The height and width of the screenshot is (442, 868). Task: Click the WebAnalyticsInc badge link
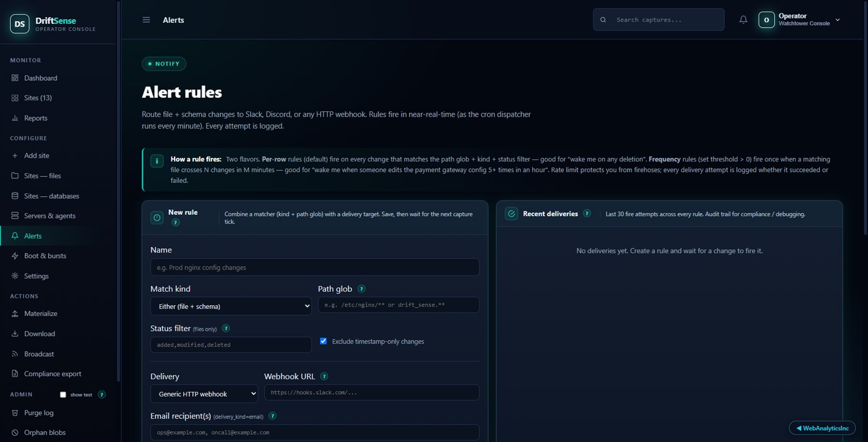pyautogui.click(x=822, y=428)
